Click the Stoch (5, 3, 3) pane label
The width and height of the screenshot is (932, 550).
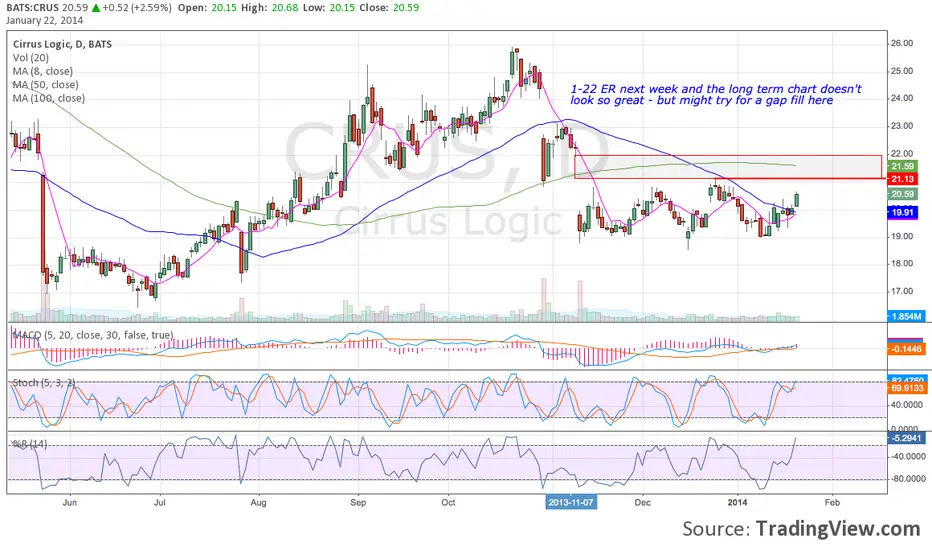(44, 382)
